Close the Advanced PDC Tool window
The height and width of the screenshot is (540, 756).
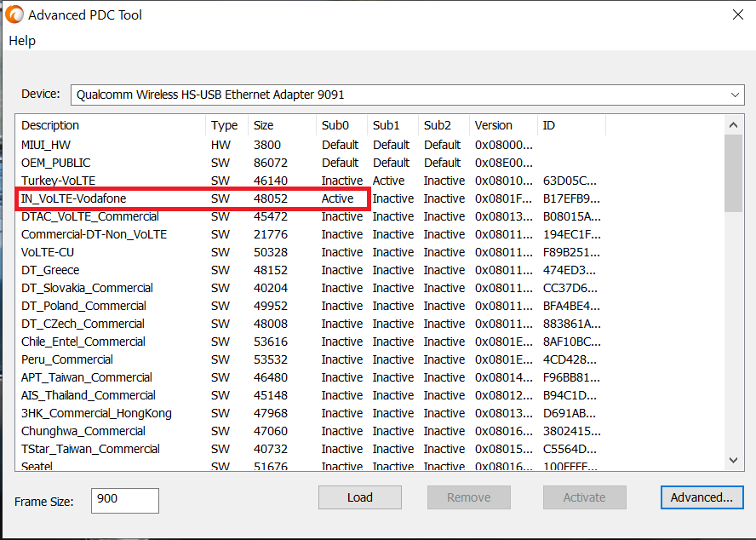[x=737, y=14]
